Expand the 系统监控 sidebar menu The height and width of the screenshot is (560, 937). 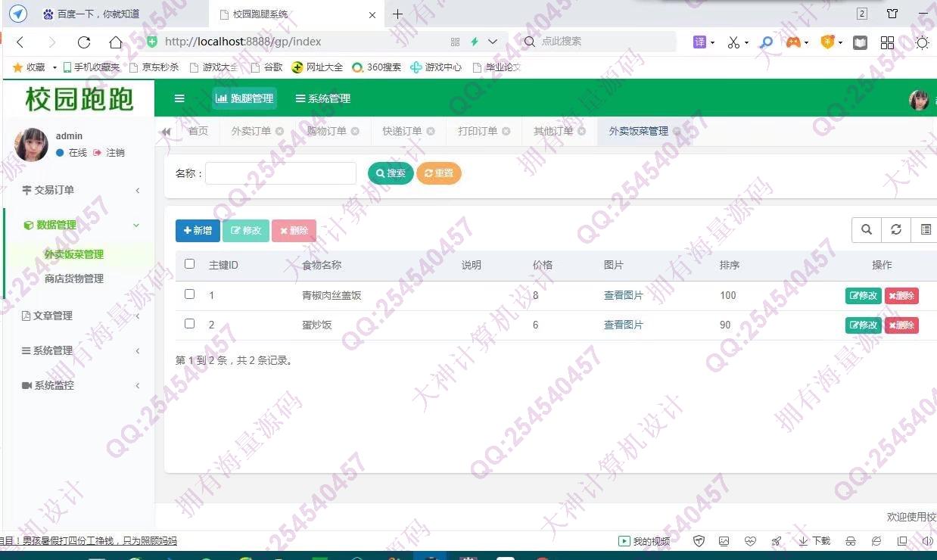pyautogui.click(x=79, y=385)
